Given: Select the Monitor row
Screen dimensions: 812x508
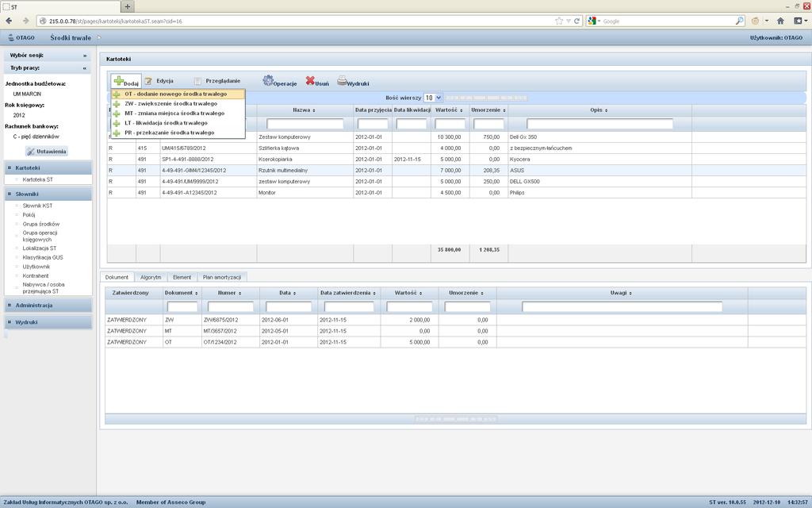Looking at the screenshot, I should [x=456, y=192].
